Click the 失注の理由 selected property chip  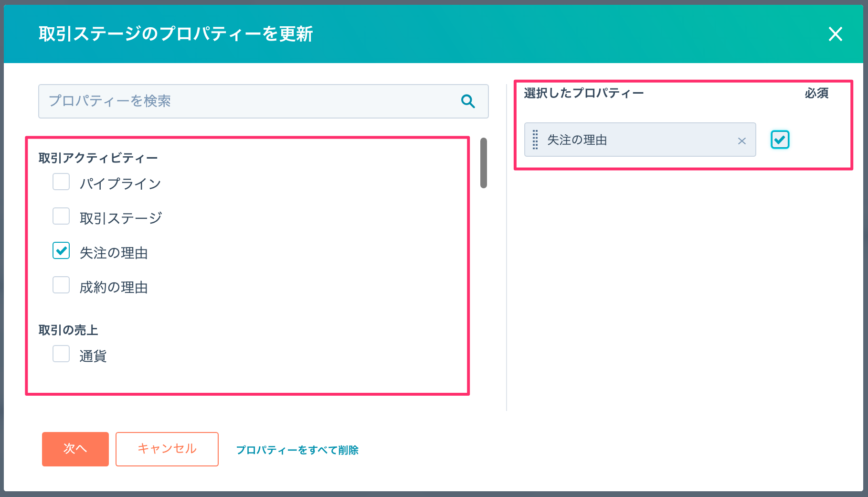(640, 140)
